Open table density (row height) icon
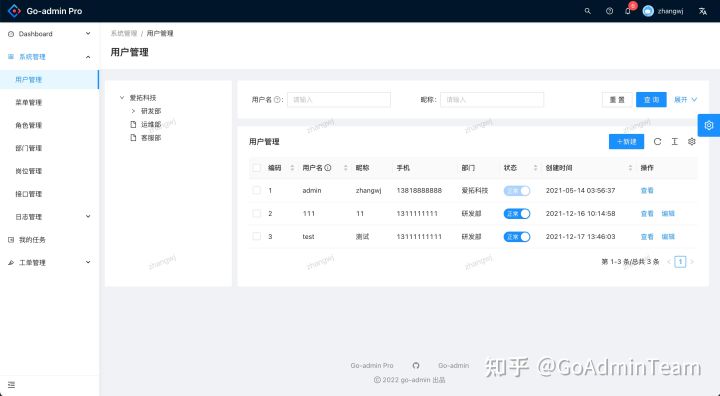 click(x=674, y=141)
